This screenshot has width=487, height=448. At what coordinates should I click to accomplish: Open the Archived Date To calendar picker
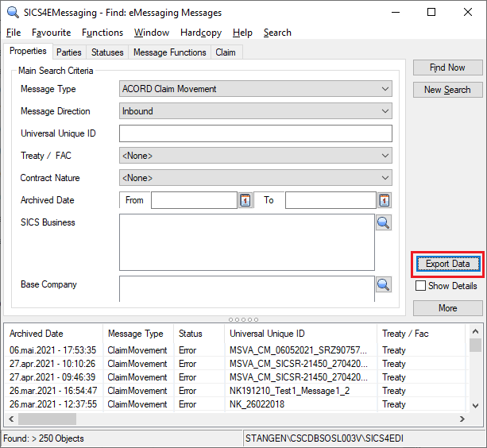pos(385,200)
